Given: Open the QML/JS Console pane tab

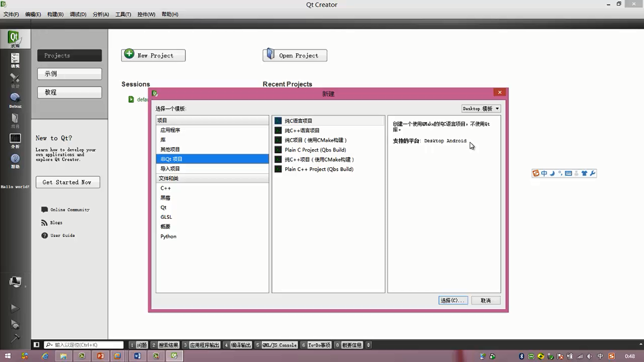Looking at the screenshot, I should pos(276,345).
